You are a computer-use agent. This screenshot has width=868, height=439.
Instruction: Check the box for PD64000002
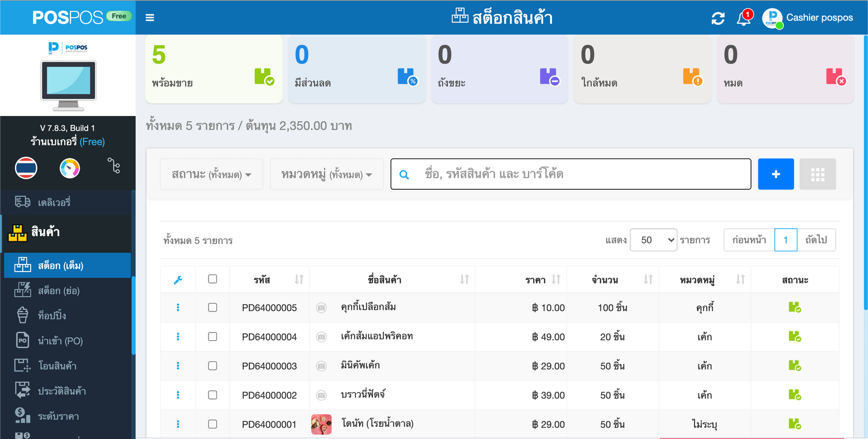212,395
